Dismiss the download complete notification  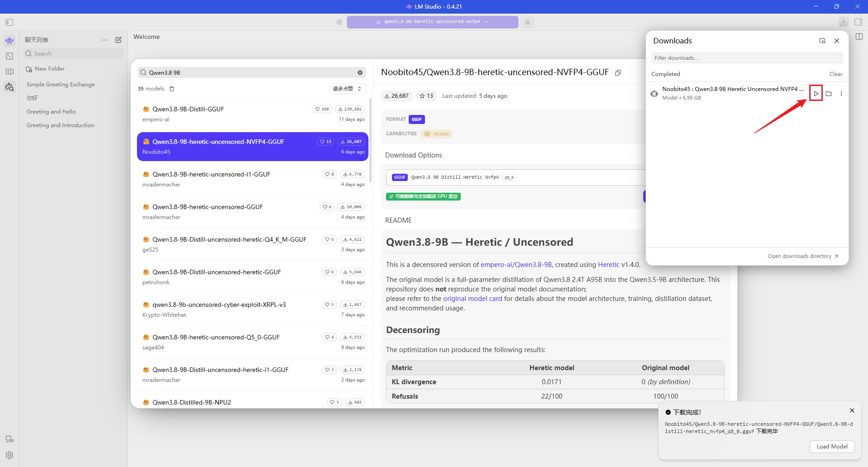click(x=852, y=410)
